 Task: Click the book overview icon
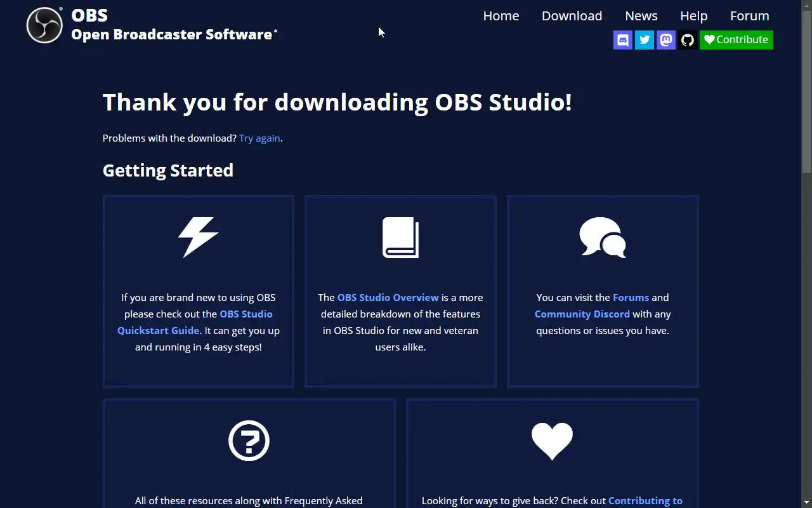[400, 237]
